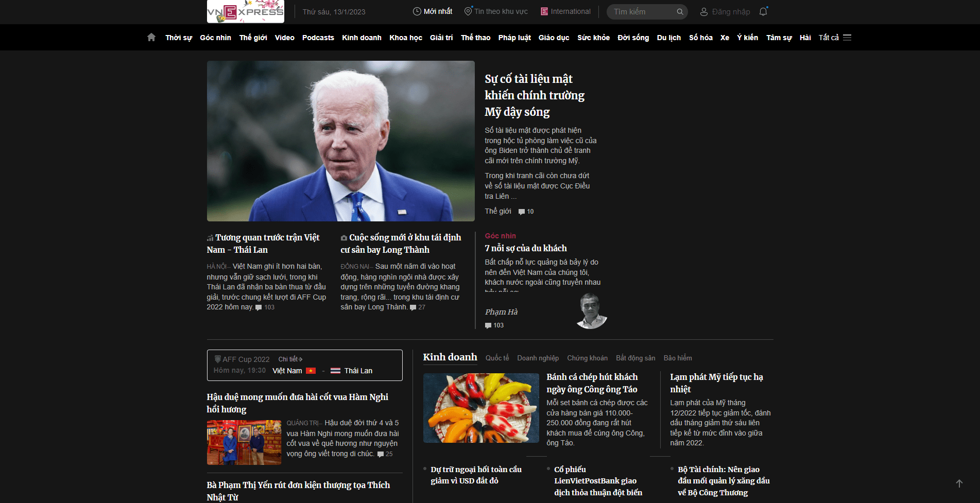Click the Vietnam flag icon
The height and width of the screenshot is (503, 980).
(x=311, y=371)
